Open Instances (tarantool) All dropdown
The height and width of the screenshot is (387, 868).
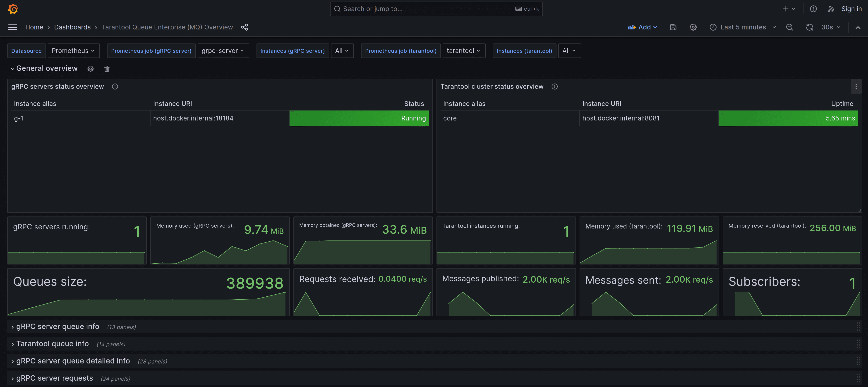[569, 50]
